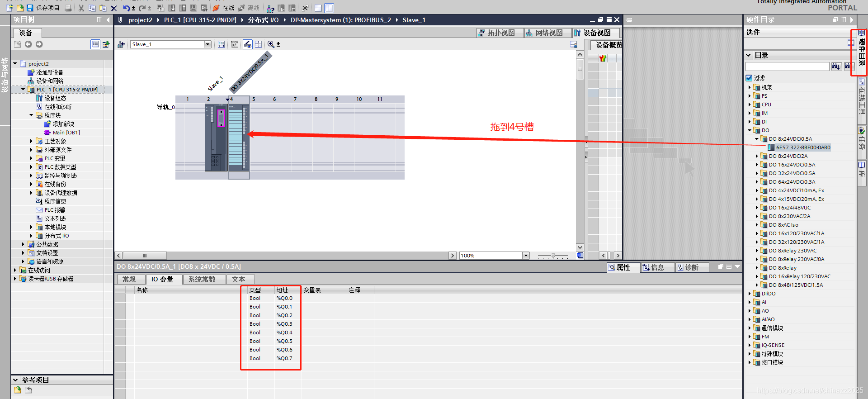
Task: Click the Open project folder icon
Action: tap(20, 8)
